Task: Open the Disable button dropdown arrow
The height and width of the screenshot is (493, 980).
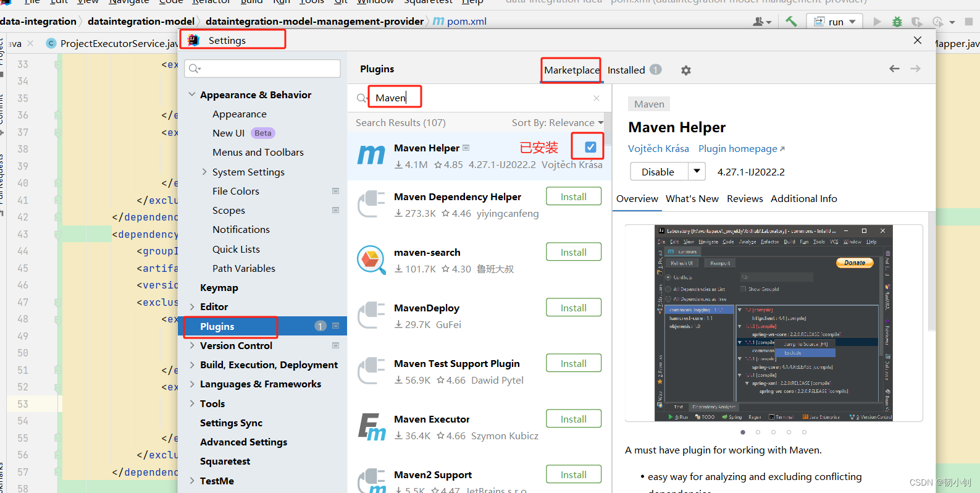Action: [697, 171]
